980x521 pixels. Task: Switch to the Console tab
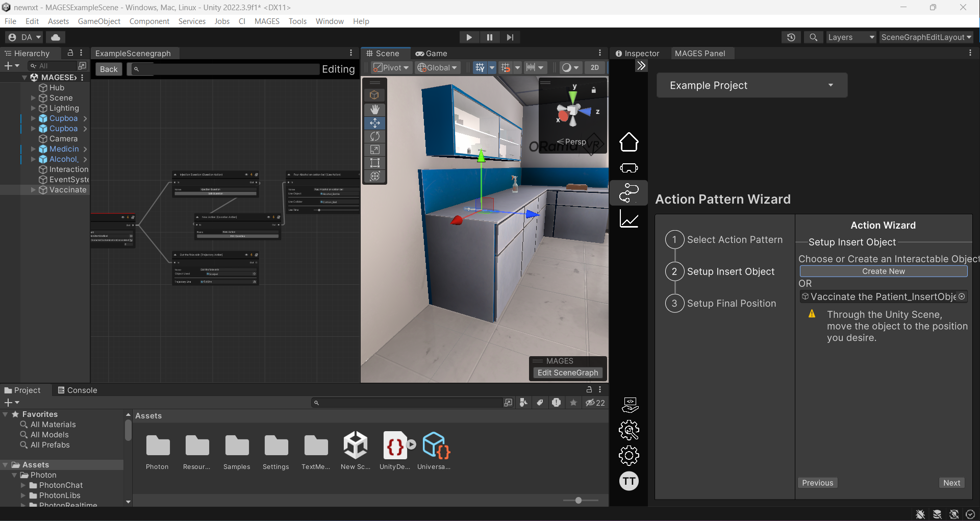click(x=77, y=390)
